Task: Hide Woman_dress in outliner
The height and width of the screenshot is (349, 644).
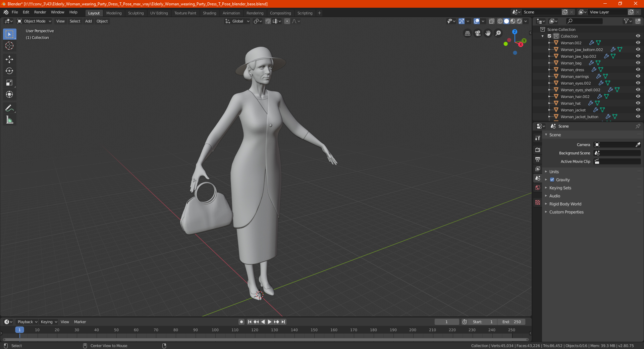Action: (638, 70)
